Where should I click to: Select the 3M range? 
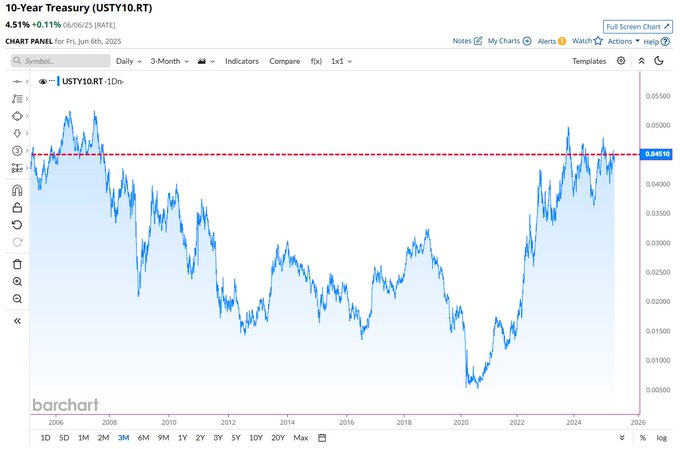[x=124, y=438]
